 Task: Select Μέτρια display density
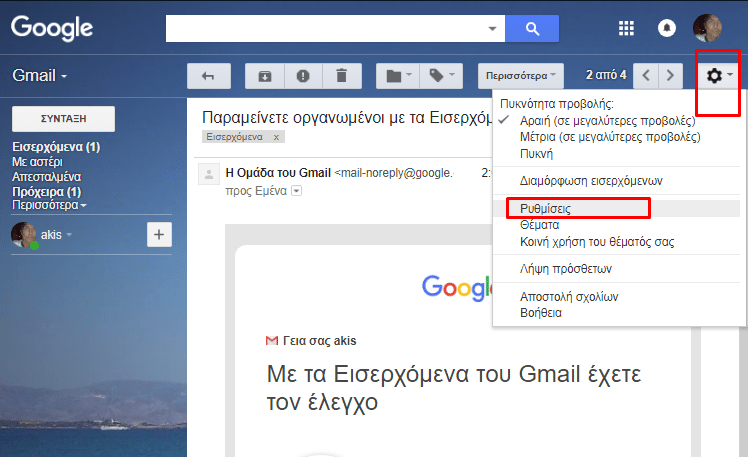tap(610, 137)
